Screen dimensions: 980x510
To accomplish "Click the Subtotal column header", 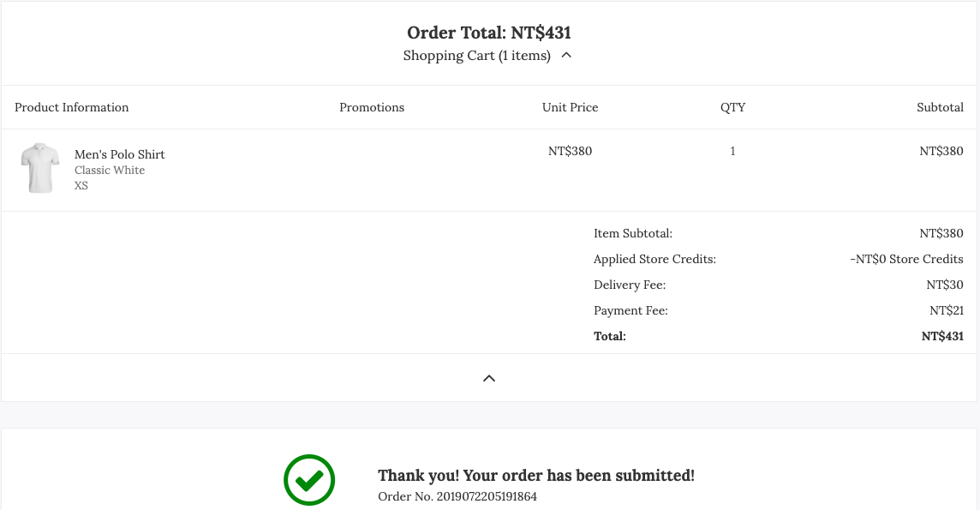I will click(940, 107).
